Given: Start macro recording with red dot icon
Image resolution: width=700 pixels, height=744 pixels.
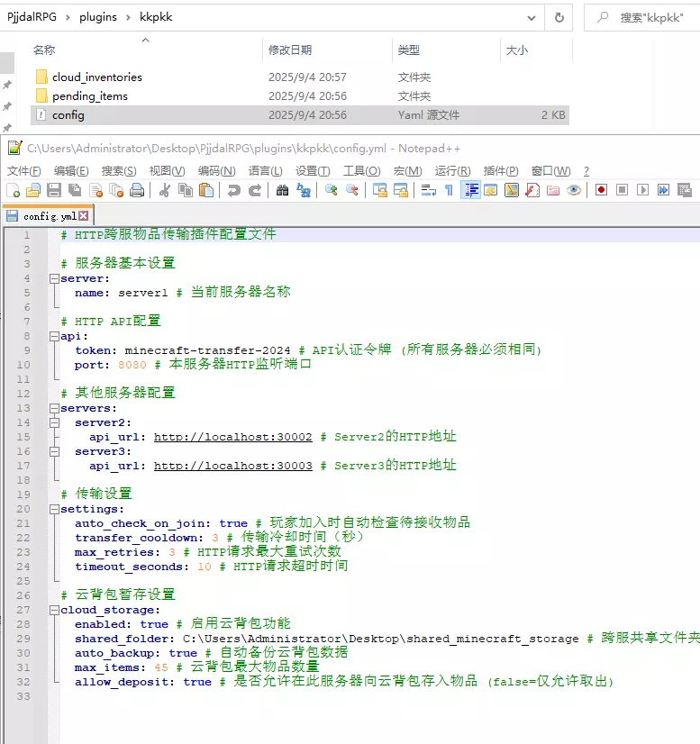Looking at the screenshot, I should [x=601, y=190].
